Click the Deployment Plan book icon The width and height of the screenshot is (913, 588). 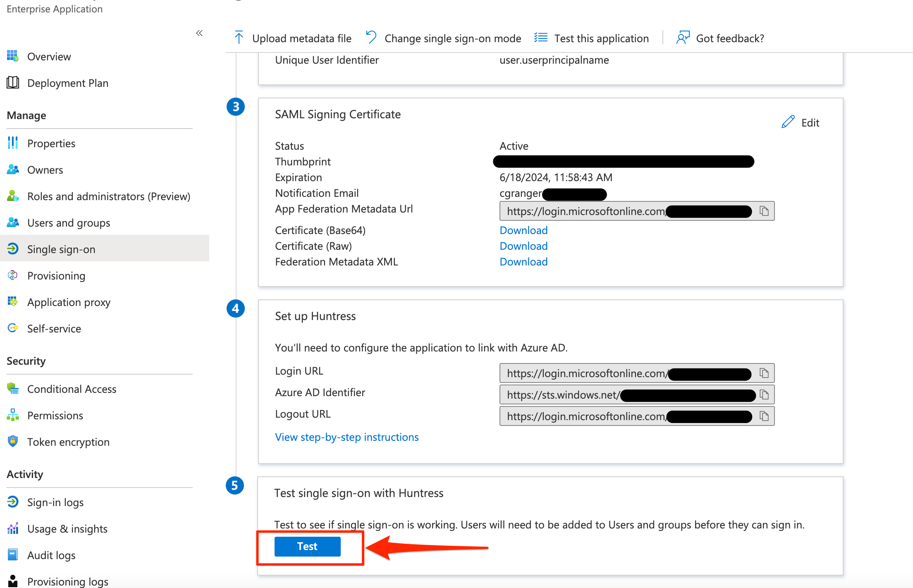pyautogui.click(x=13, y=82)
